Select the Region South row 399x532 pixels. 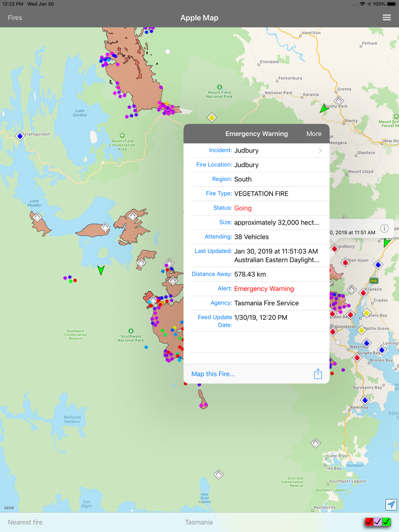pyautogui.click(x=257, y=179)
